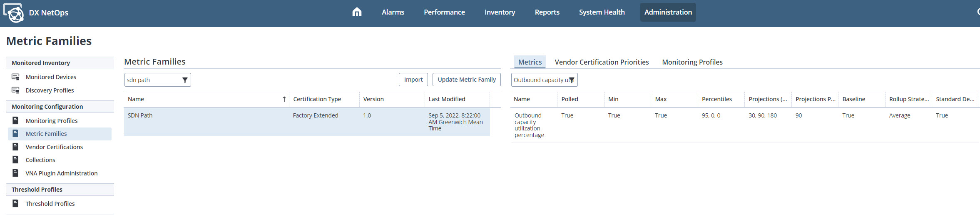Click the Discovery Profiles sidebar icon

16,90
